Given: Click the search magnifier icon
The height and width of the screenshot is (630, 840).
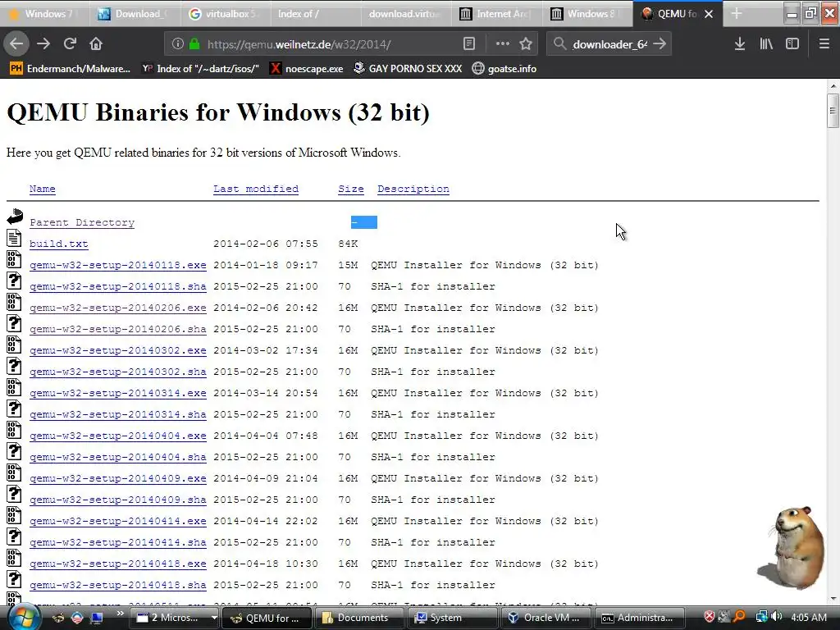Looking at the screenshot, I should [559, 44].
